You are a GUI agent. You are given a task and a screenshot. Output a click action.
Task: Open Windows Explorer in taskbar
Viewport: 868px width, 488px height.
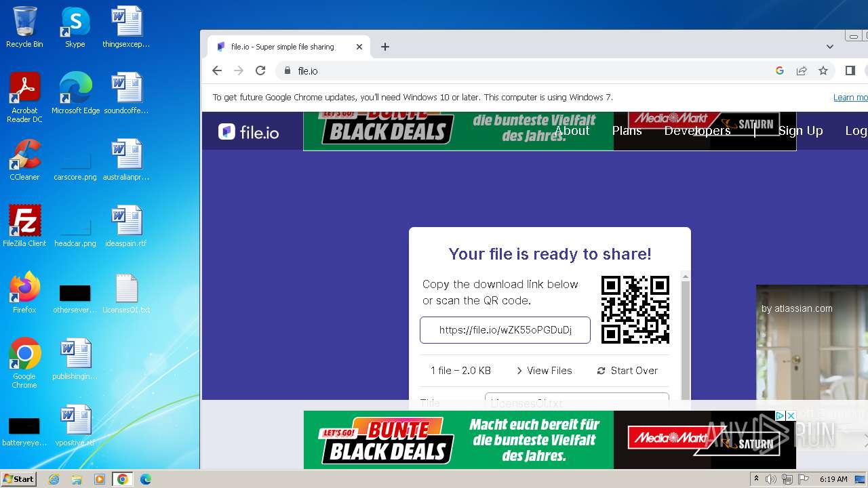77,479
